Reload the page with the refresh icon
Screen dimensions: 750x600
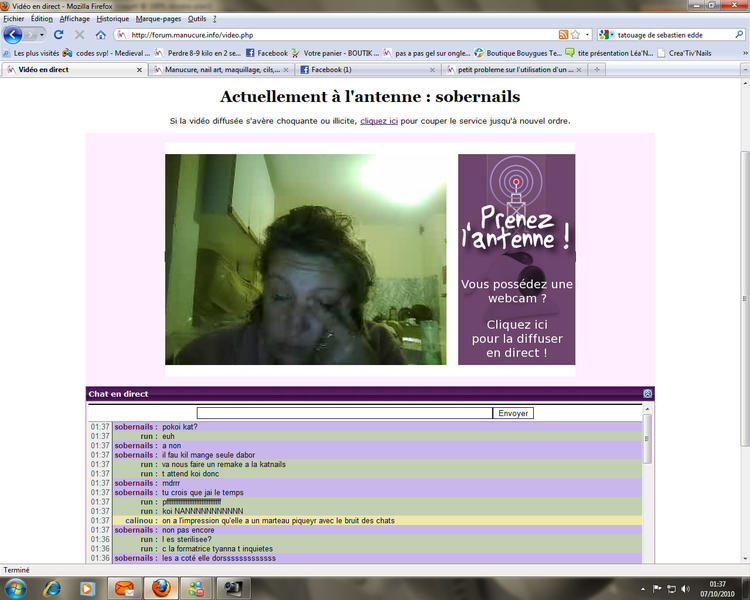pyautogui.click(x=59, y=34)
